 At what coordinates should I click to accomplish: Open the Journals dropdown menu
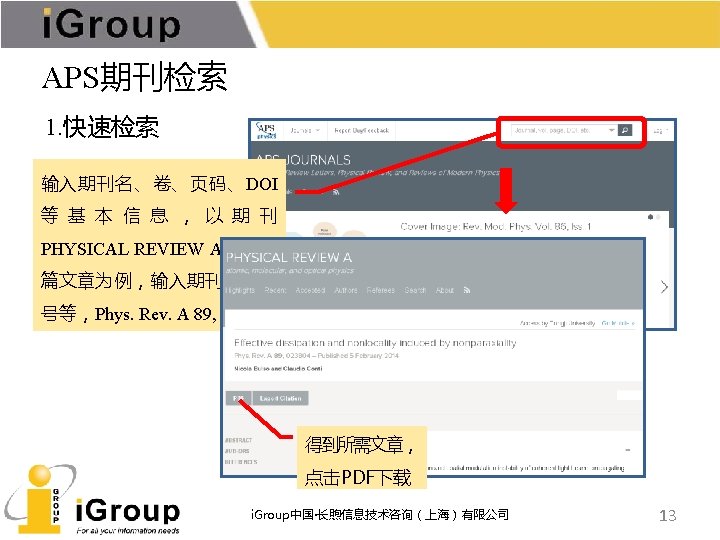305,130
